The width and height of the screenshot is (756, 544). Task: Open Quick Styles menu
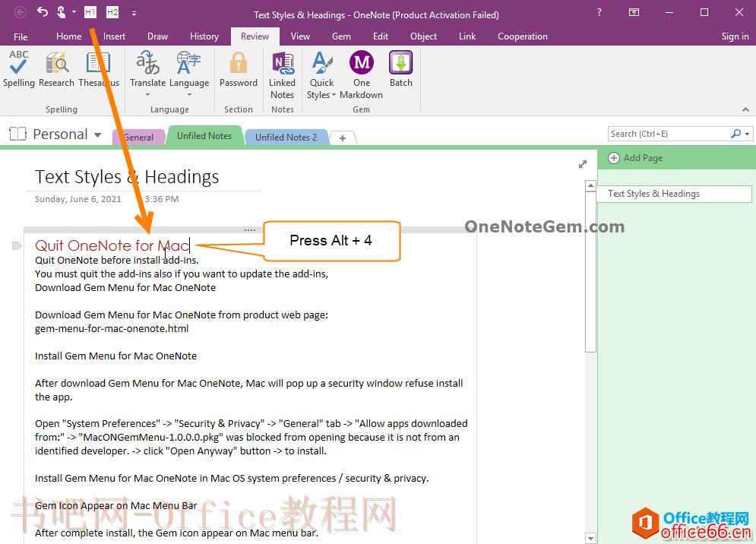pyautogui.click(x=321, y=74)
